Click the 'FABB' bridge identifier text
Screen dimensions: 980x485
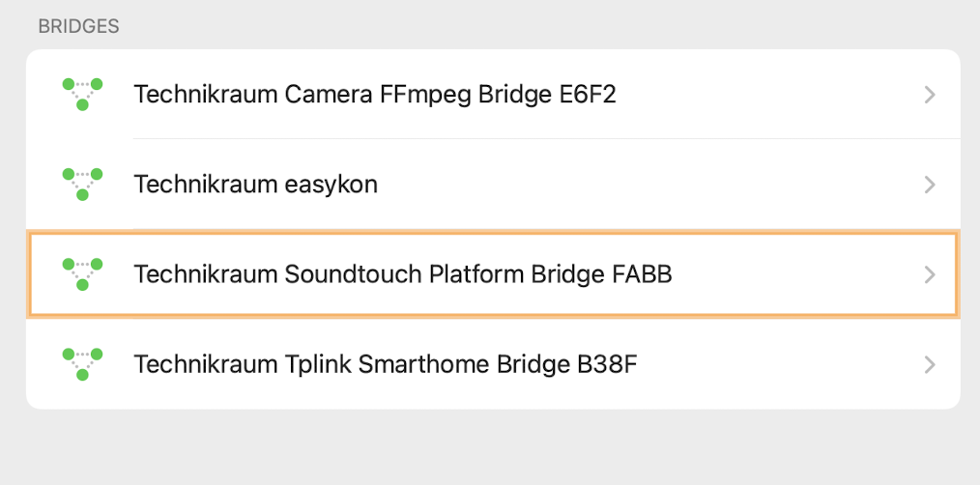tap(643, 275)
